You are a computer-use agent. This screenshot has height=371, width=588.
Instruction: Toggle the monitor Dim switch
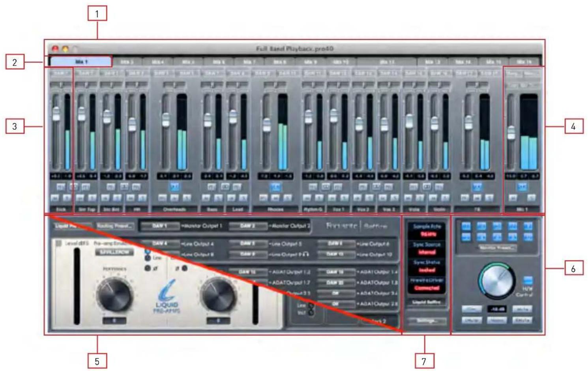pyautogui.click(x=472, y=309)
